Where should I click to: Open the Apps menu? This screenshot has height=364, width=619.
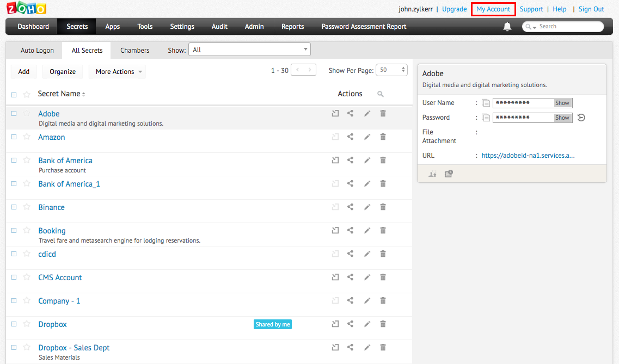113,27
